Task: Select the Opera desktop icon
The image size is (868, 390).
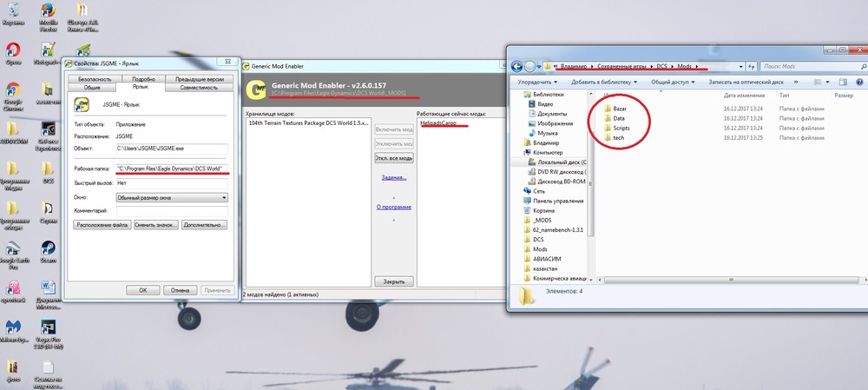Action: [x=13, y=56]
